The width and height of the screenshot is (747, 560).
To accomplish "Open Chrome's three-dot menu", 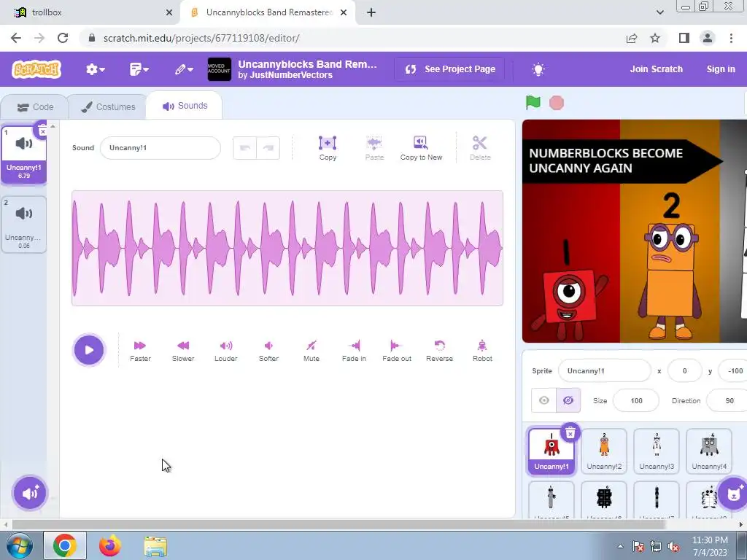I will (731, 38).
